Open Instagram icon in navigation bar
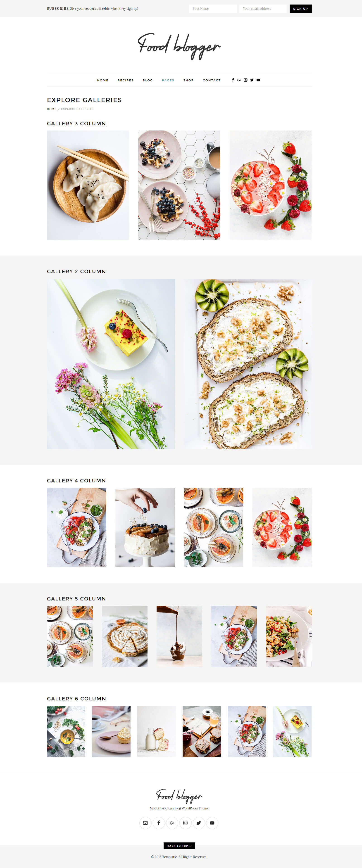362x868 pixels. point(246,80)
